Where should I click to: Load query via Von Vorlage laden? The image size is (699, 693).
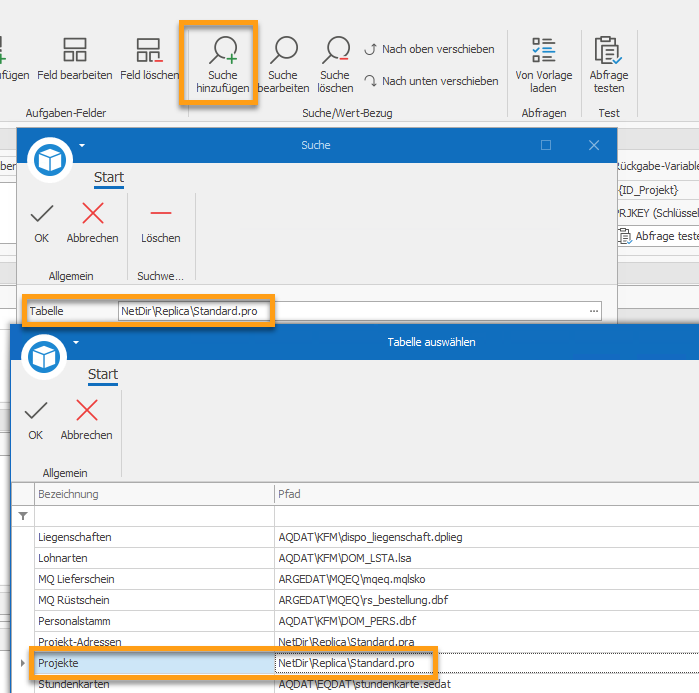543,64
